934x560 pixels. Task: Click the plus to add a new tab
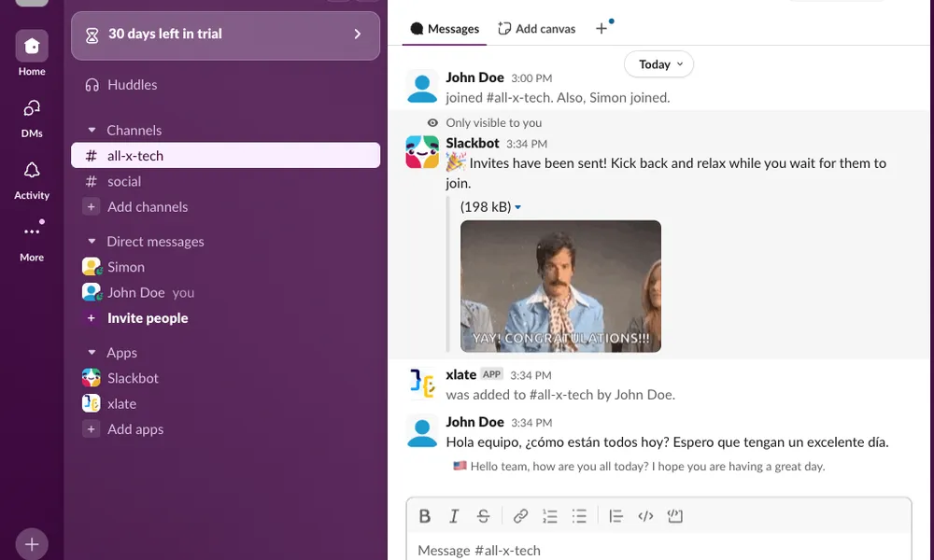[x=601, y=29]
